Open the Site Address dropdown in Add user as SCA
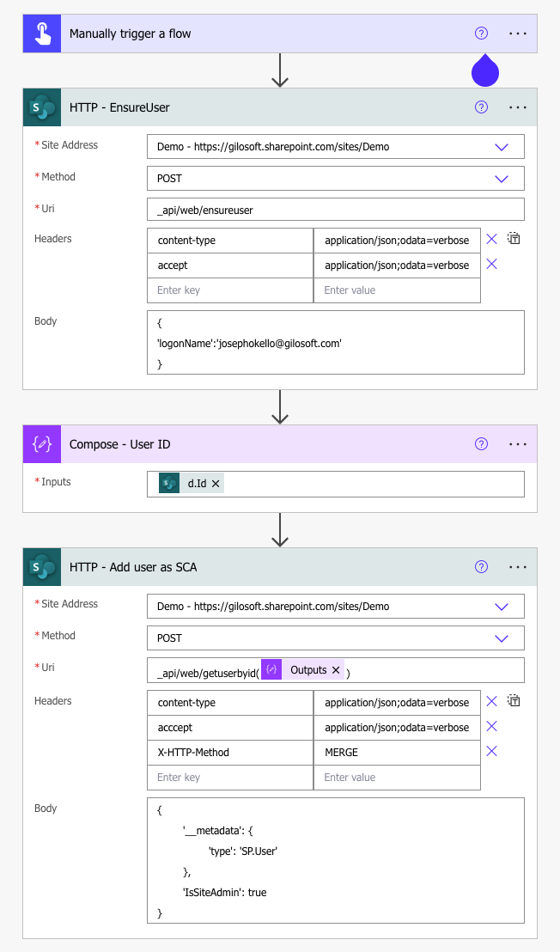This screenshot has width=560, height=952. [502, 606]
